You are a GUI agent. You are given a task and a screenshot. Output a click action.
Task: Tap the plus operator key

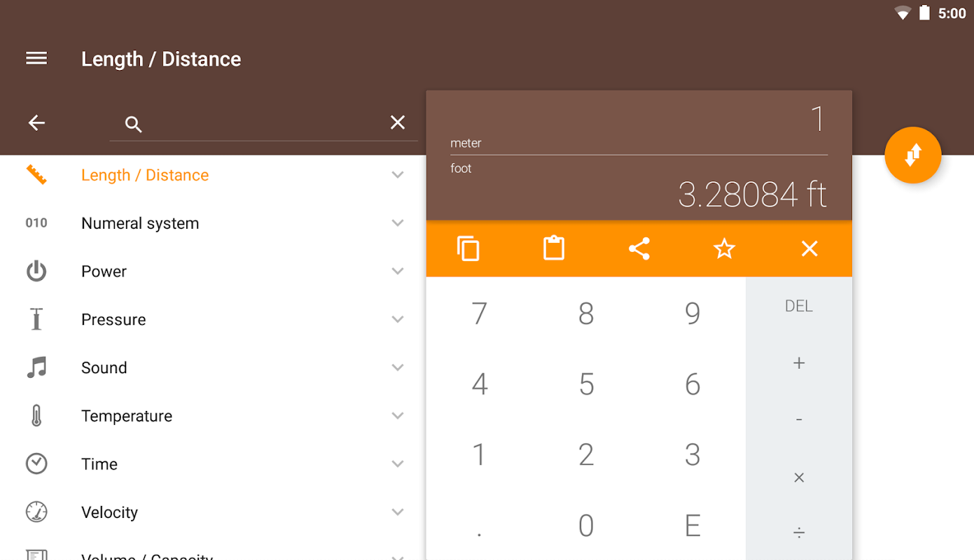799,363
